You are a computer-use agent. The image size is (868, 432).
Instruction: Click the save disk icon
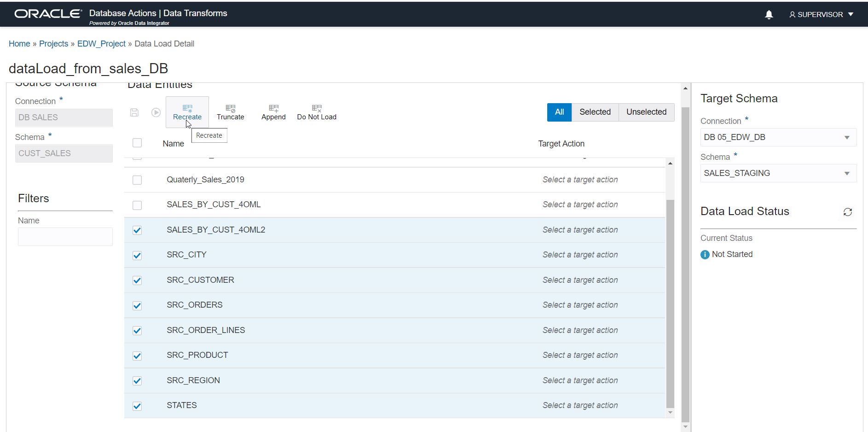pos(134,112)
